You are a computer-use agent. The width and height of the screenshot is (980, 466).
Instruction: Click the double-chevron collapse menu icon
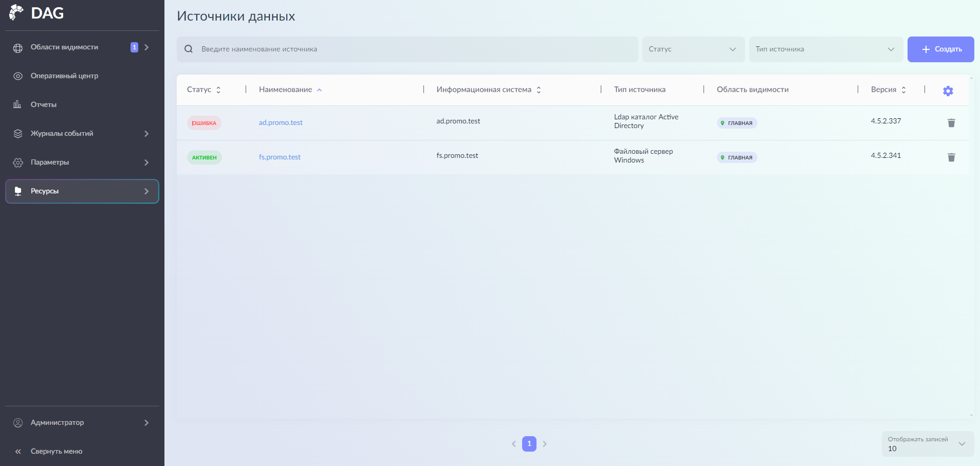pyautogui.click(x=18, y=452)
